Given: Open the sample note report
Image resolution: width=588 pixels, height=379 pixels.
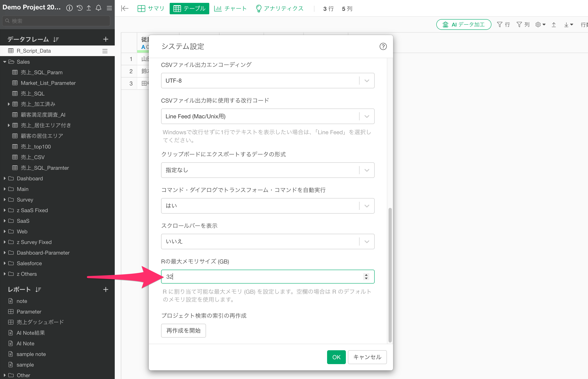Looking at the screenshot, I should point(31,354).
